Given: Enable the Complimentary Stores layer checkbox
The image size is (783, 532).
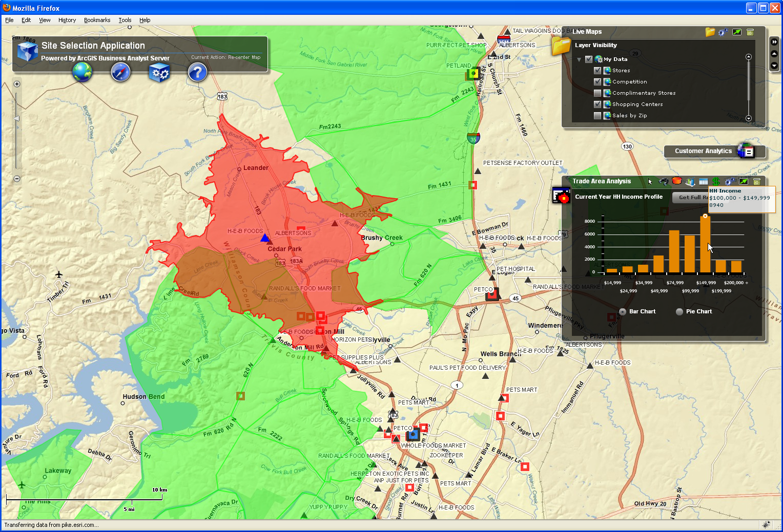Looking at the screenshot, I should coord(597,93).
